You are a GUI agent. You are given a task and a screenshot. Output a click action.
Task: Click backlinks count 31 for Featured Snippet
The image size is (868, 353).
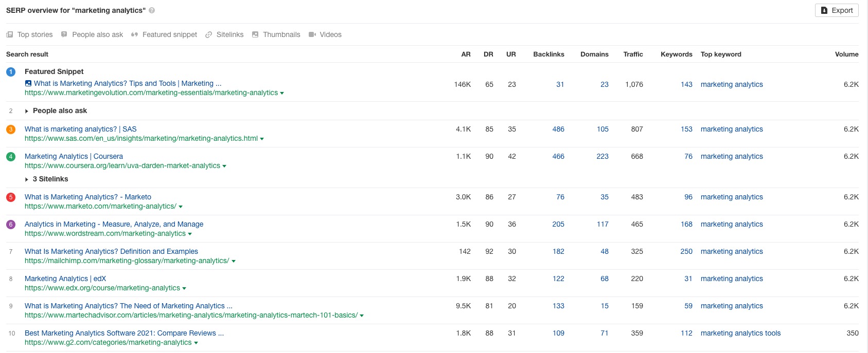[x=560, y=84]
